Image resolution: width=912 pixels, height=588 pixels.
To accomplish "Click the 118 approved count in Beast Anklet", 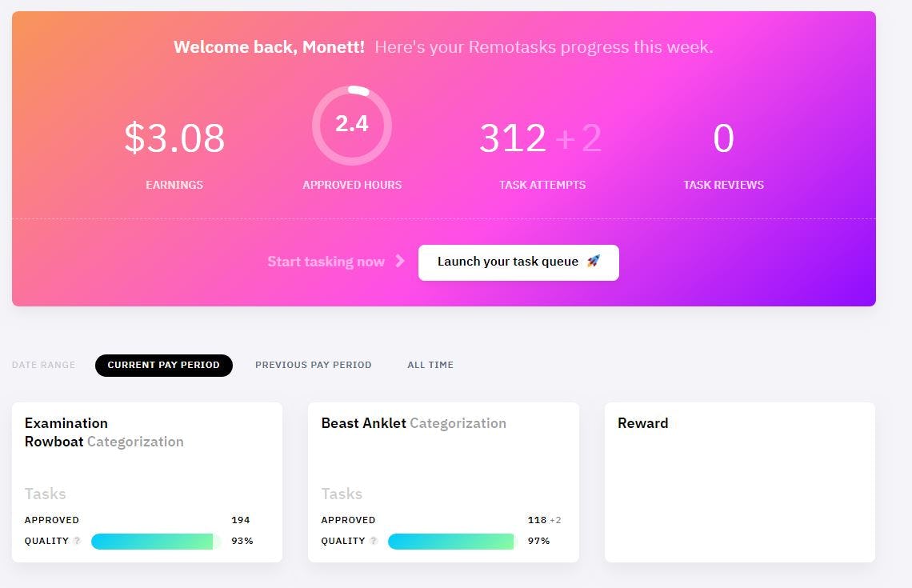I will tap(537, 520).
